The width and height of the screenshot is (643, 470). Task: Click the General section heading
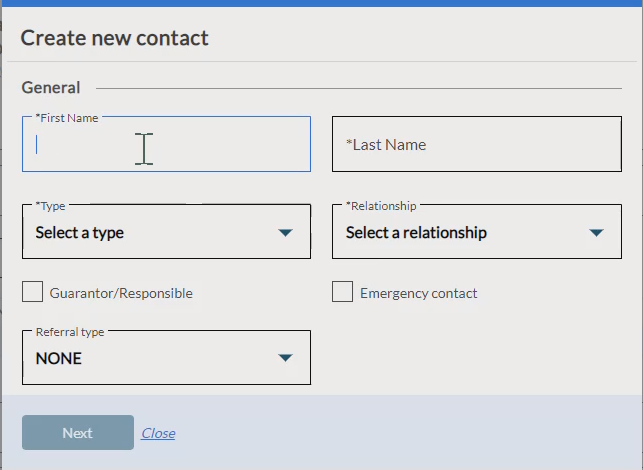[51, 88]
